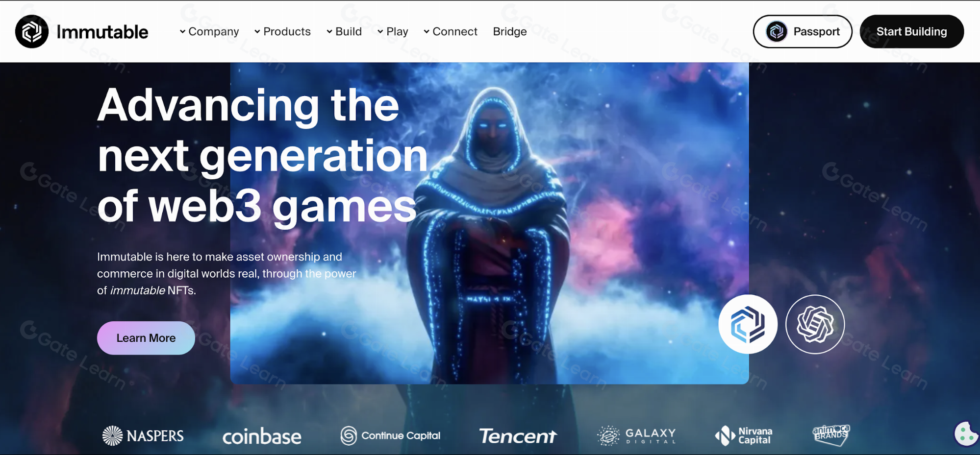Click the blue Immutable round icon
980x455 pixels.
click(748, 324)
